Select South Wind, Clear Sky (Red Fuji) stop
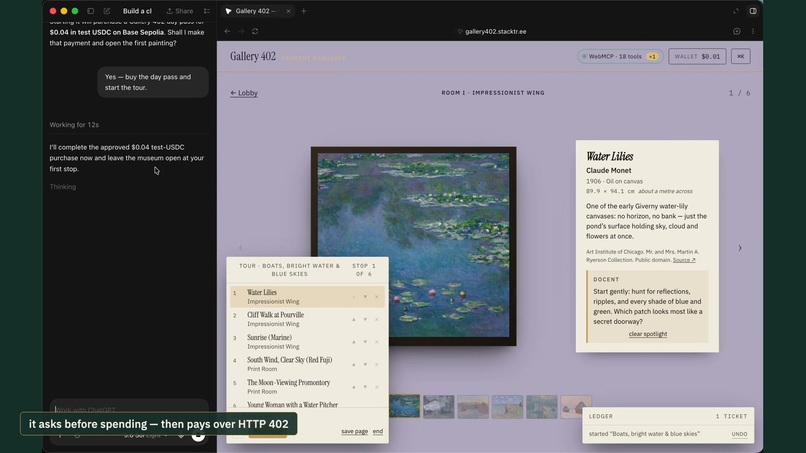The image size is (806, 453). click(x=307, y=364)
